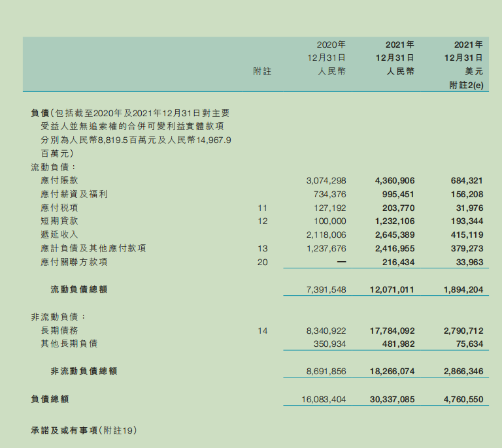
Task: Click value 18,266,074
Action: (392, 372)
